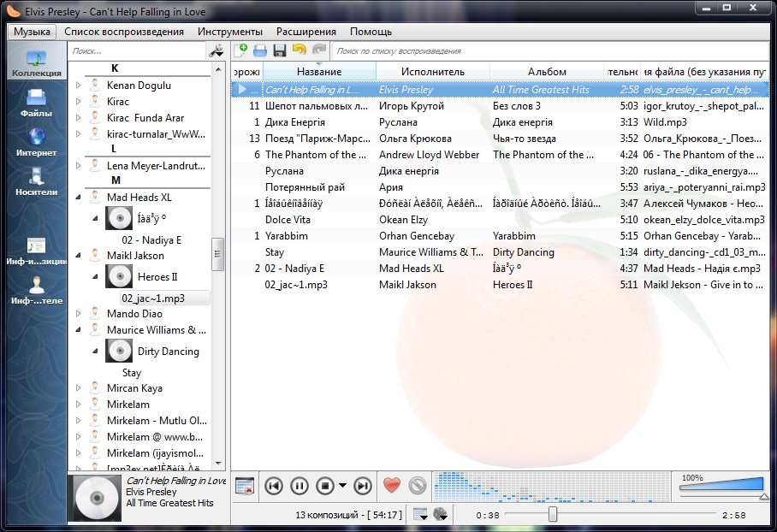
Task: Click the wrench collection settings icon
Action: pyautogui.click(x=216, y=51)
